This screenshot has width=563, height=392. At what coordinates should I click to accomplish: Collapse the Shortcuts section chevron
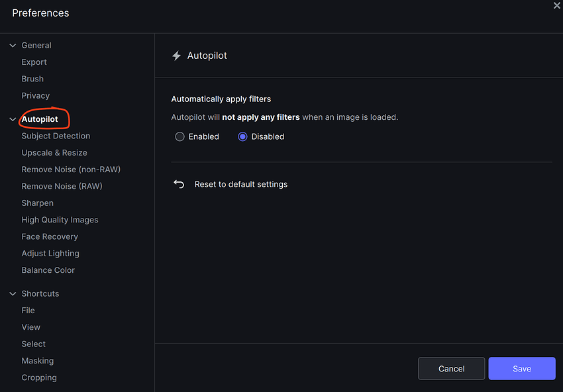(x=13, y=294)
